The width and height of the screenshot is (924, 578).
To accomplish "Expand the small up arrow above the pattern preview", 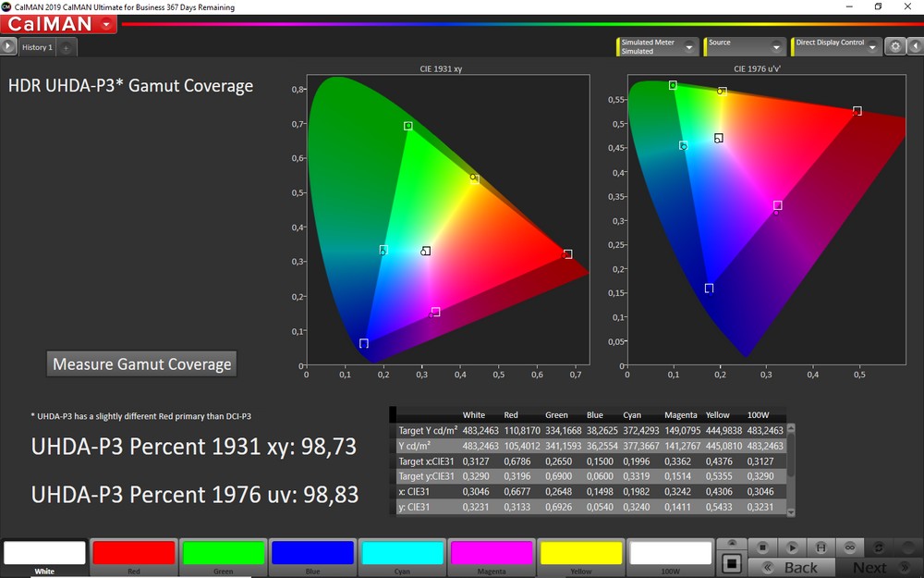I will point(732,543).
